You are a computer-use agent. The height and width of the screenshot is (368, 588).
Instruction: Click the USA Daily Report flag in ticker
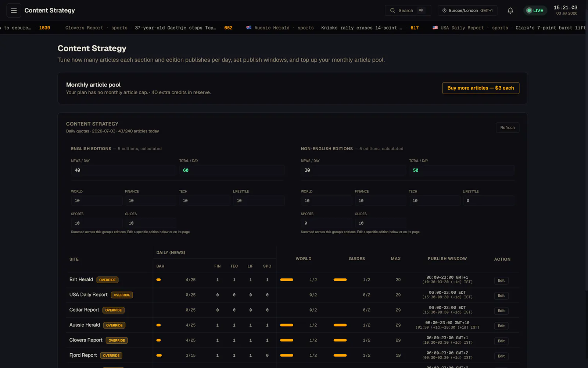435,28
